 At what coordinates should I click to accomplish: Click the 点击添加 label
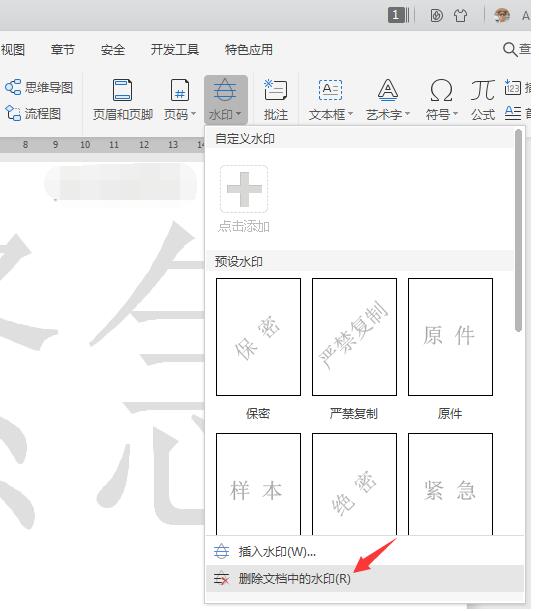pos(244,226)
